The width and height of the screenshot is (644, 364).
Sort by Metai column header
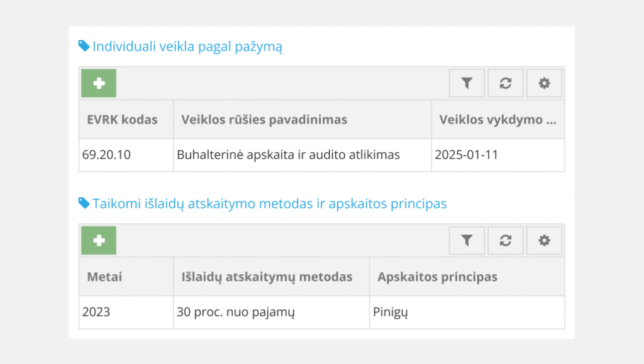104,276
